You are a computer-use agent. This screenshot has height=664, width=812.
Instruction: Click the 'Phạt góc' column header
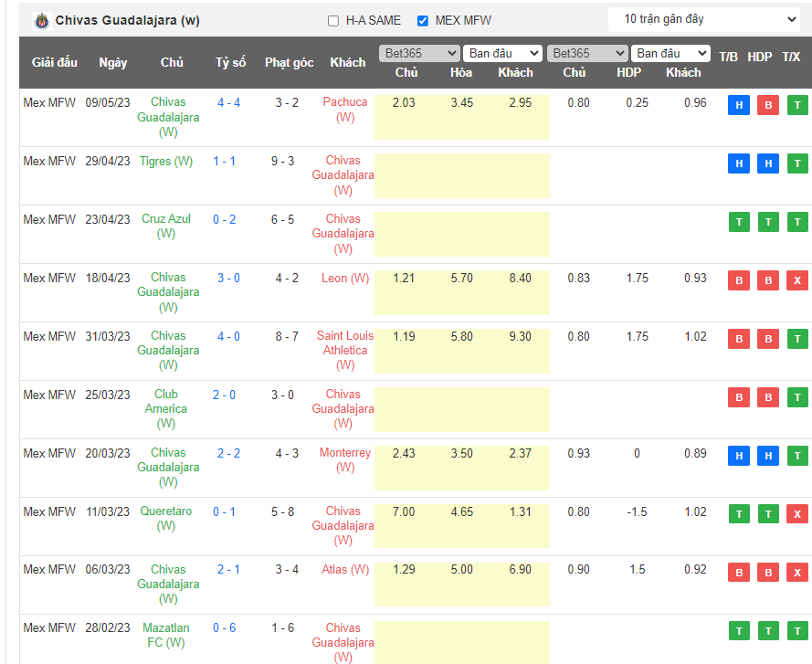[x=289, y=63]
